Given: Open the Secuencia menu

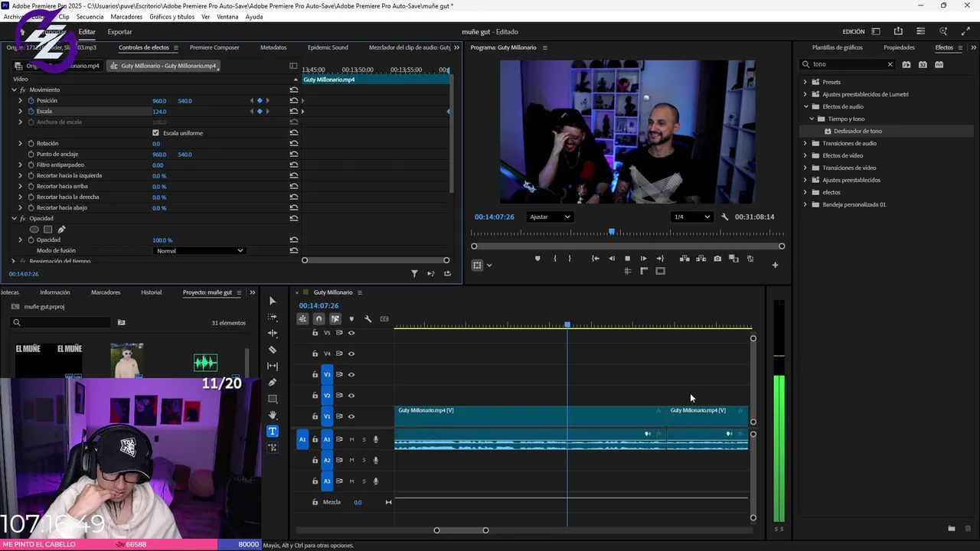Looking at the screenshot, I should pyautogui.click(x=90, y=17).
